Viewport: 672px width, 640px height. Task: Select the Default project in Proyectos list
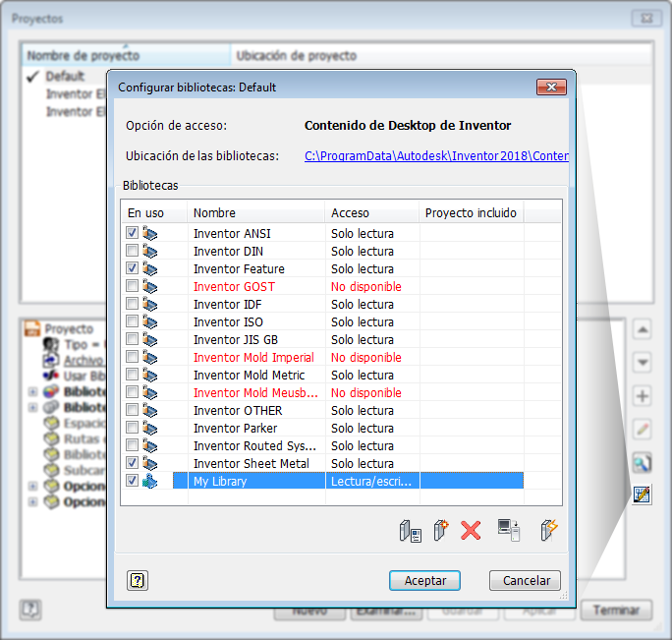65,77
